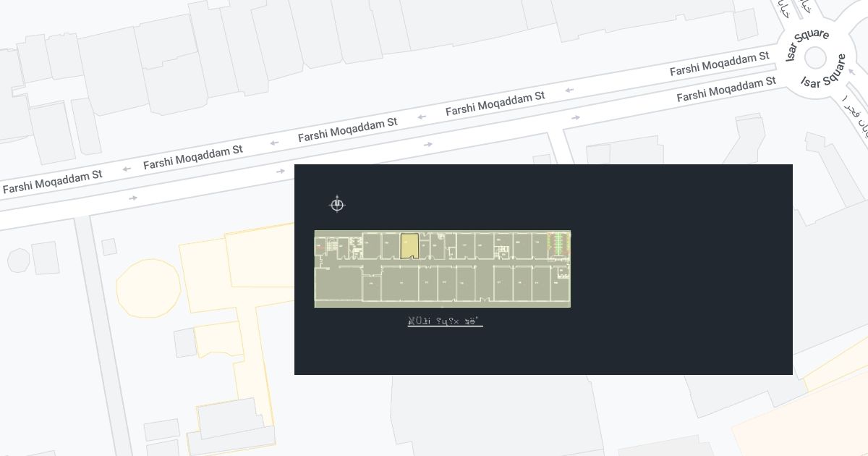The width and height of the screenshot is (868, 456).
Task: Select the large bottom-left room of floor plan
Action: [338, 286]
